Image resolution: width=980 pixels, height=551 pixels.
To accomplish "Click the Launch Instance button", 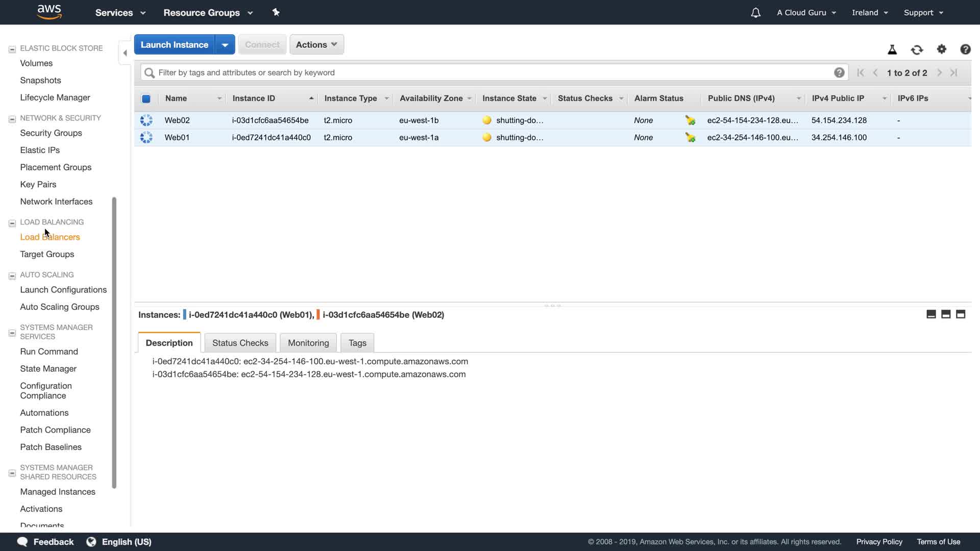I will [175, 44].
